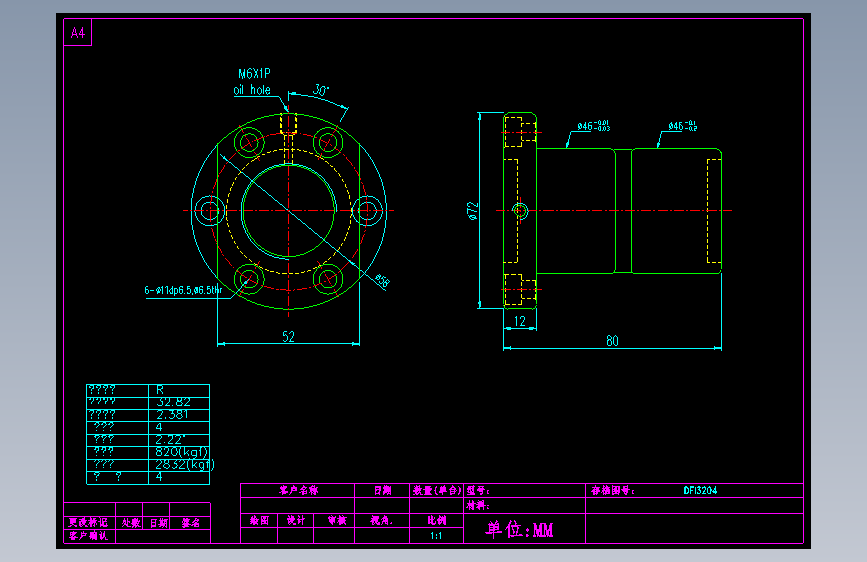This screenshot has height=562, width=867.
Task: Select the 视角. title block cell
Action: click(x=382, y=521)
